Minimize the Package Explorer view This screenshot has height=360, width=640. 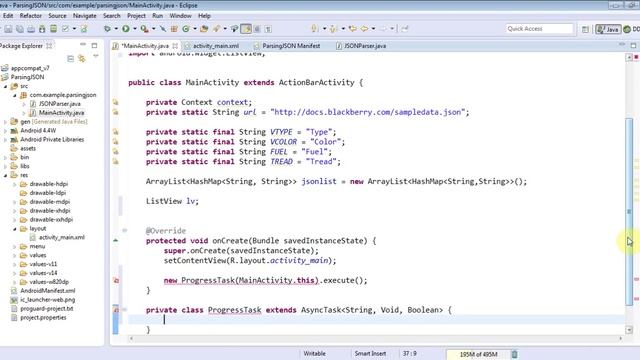(83, 44)
